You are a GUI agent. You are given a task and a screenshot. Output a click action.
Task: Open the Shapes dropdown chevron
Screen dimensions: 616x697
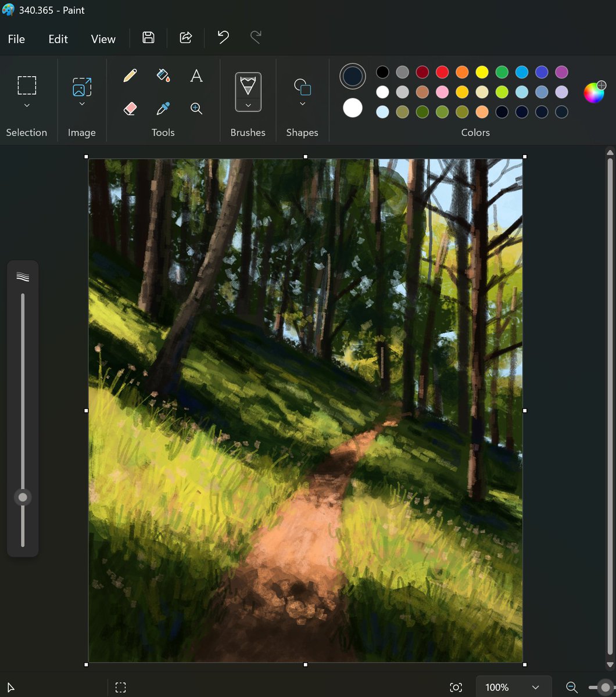(302, 104)
